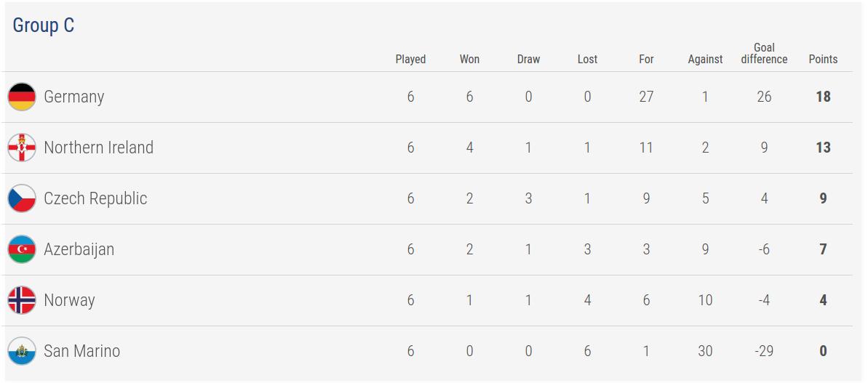Open the Northern Ireland team link
The image size is (868, 383).
(98, 148)
